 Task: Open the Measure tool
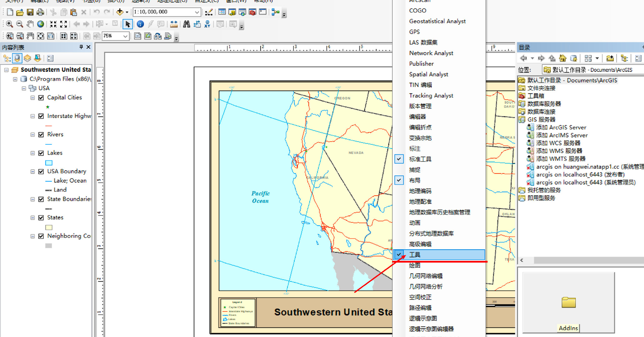coord(174,24)
